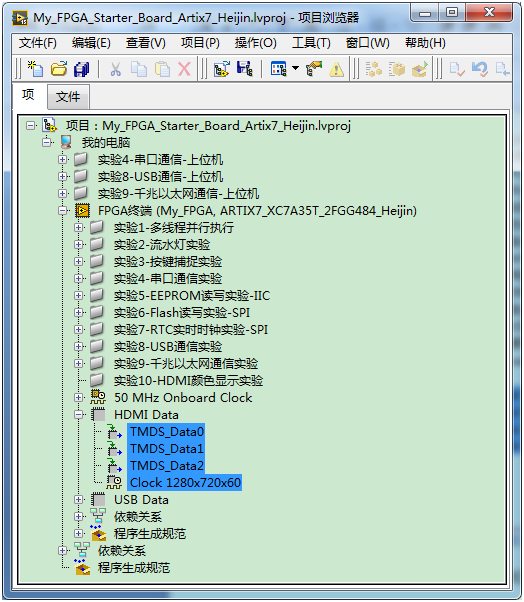Viewport: 524px width, 602px height.
Task: Click the yellow warning triangle toolbar icon
Action: click(x=337, y=69)
